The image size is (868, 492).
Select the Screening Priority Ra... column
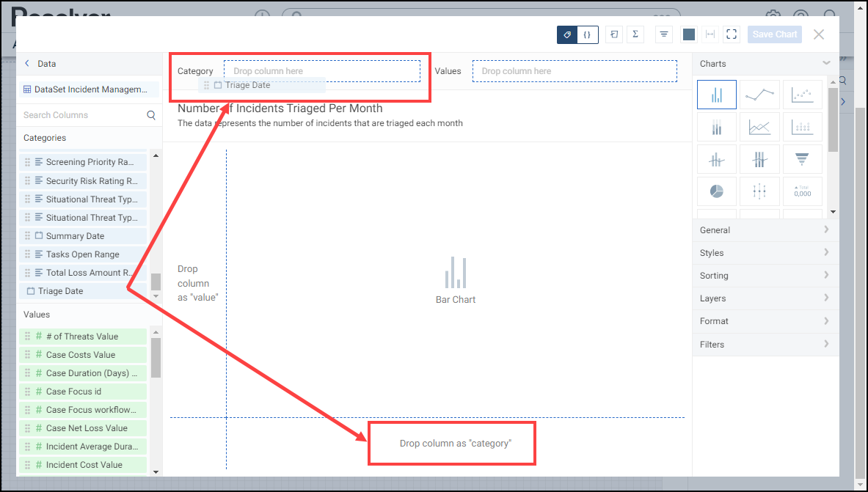(83, 162)
